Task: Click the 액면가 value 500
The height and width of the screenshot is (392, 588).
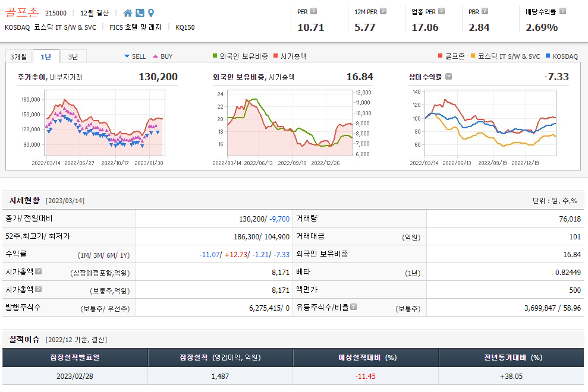Action: tap(575, 290)
